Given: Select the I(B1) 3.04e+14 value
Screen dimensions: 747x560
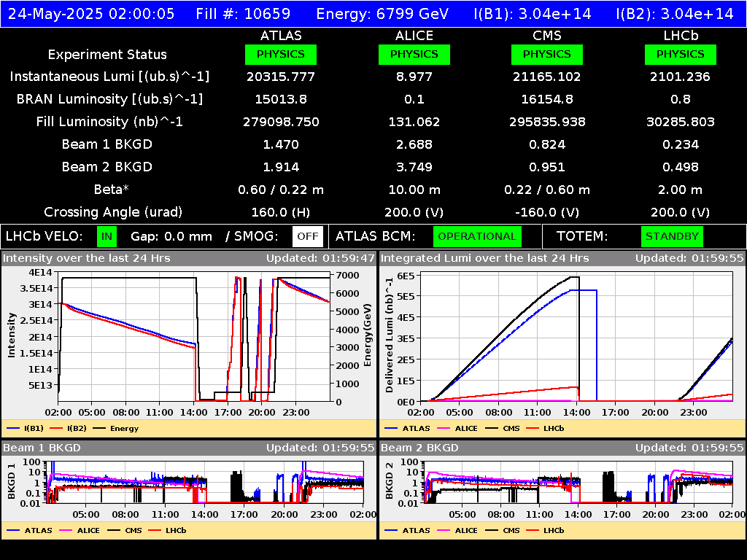Looking at the screenshot, I should 532,14.
